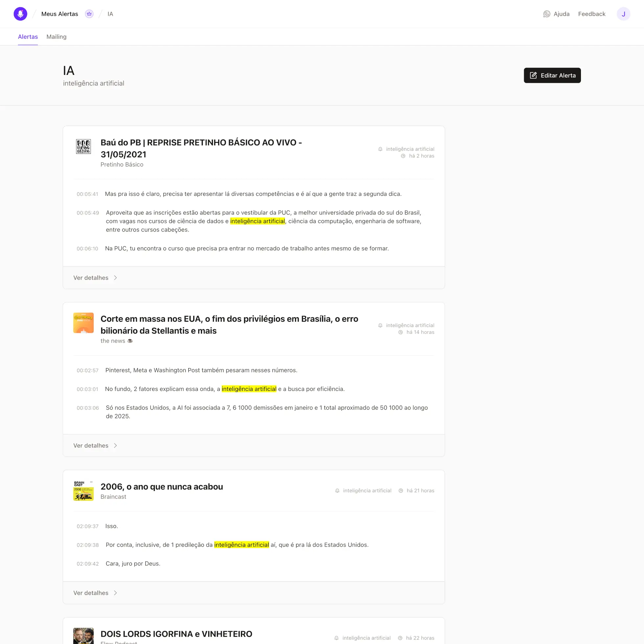
Task: Go to Meus Alertas breadcrumb
Action: (60, 14)
